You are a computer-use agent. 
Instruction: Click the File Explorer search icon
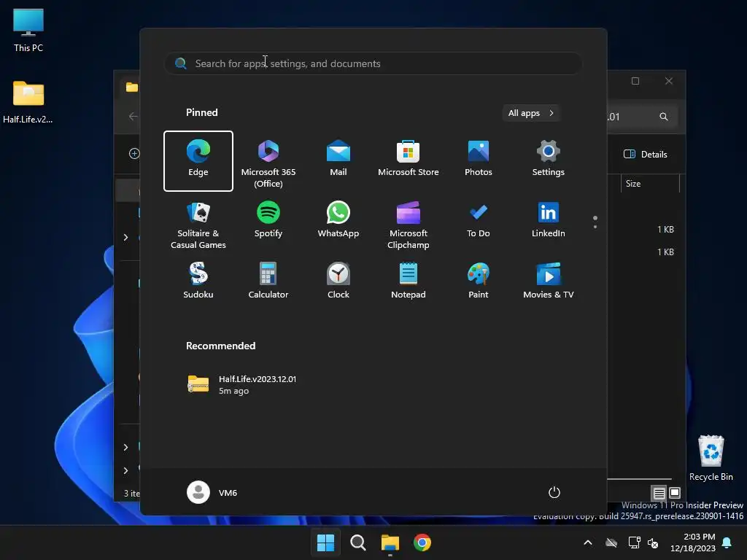(x=663, y=117)
